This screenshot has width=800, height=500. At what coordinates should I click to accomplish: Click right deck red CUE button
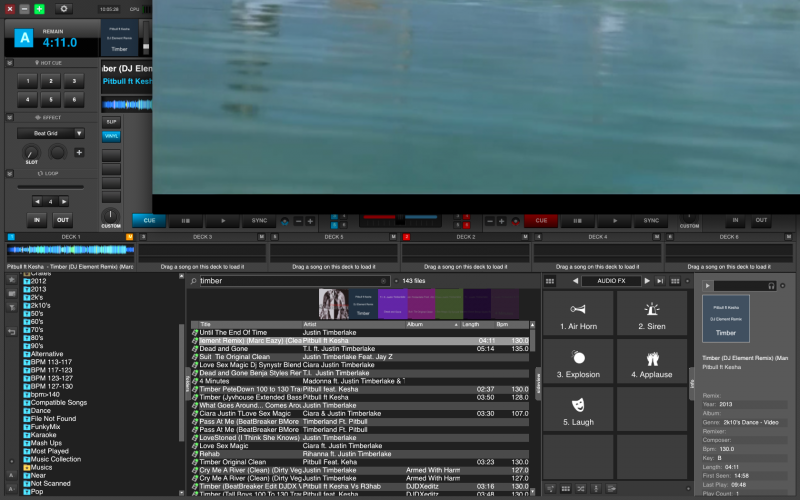click(x=541, y=220)
